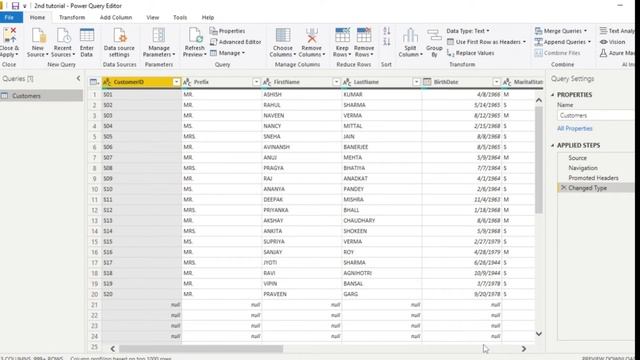Click the BirthDate column header
This screenshot has width=640, height=360.
coord(462,82)
